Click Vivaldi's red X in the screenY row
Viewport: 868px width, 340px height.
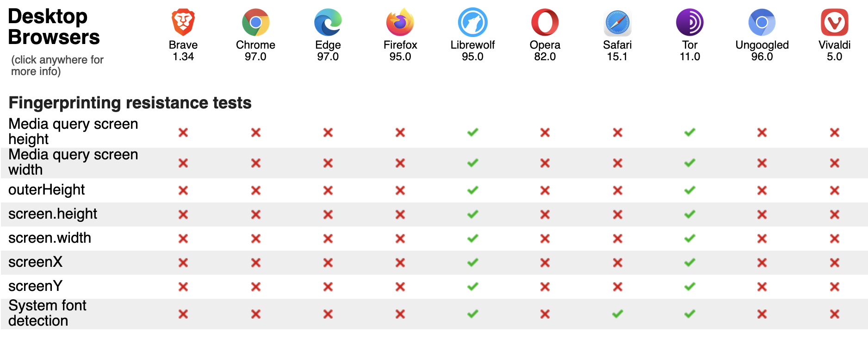[x=834, y=287]
